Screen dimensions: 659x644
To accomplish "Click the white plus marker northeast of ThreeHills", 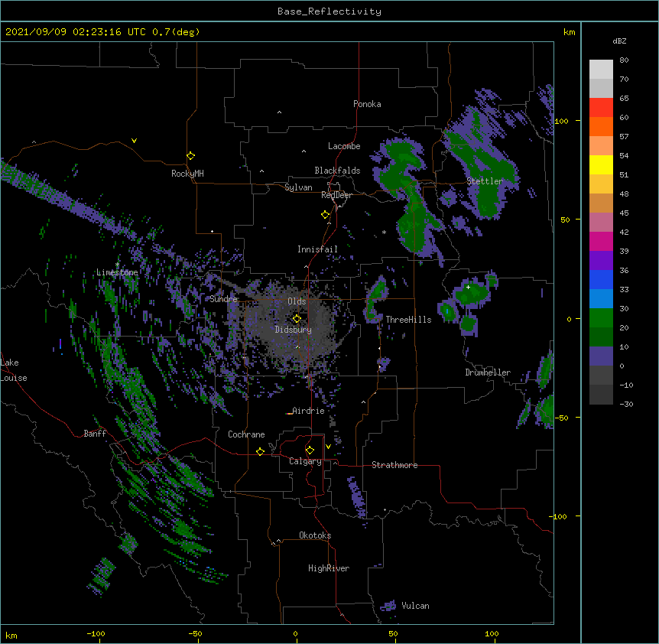I will tap(468, 287).
